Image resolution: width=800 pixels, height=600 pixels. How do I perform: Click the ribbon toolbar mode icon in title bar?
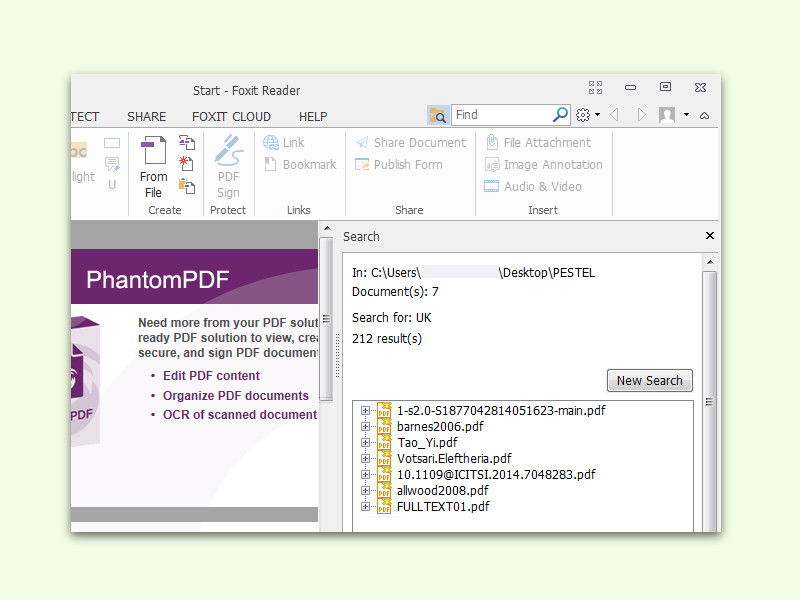[x=595, y=87]
